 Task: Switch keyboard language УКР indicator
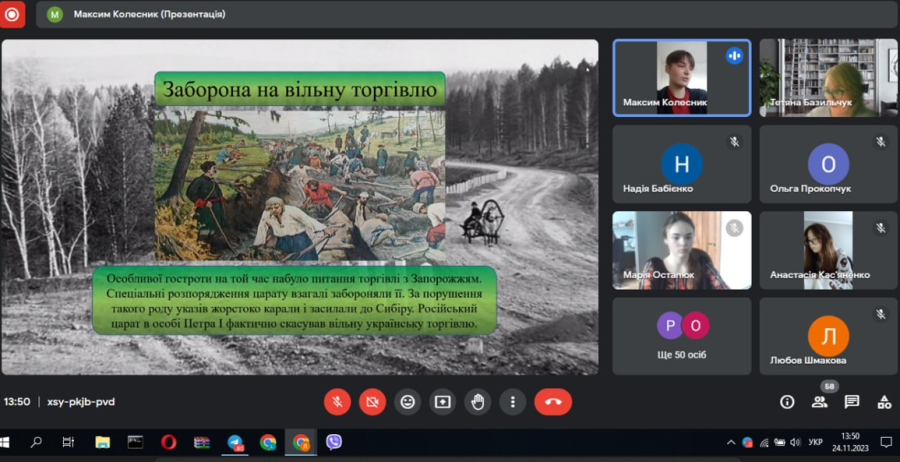coord(815,442)
